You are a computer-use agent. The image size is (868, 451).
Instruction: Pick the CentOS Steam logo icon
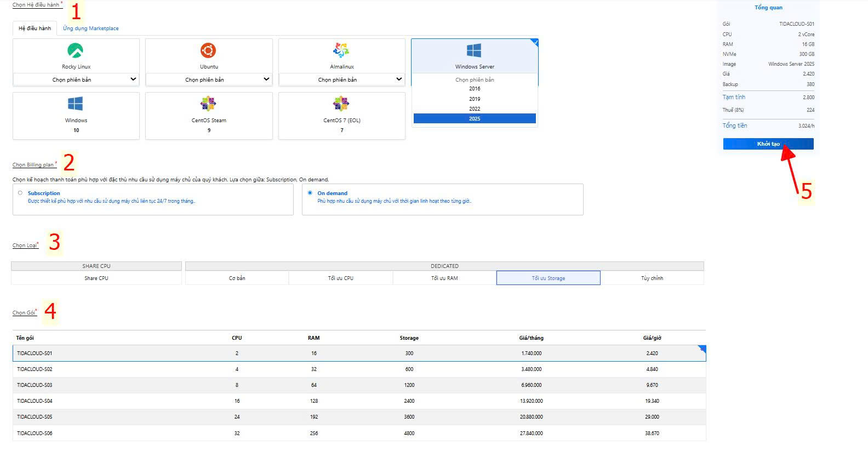coord(208,104)
